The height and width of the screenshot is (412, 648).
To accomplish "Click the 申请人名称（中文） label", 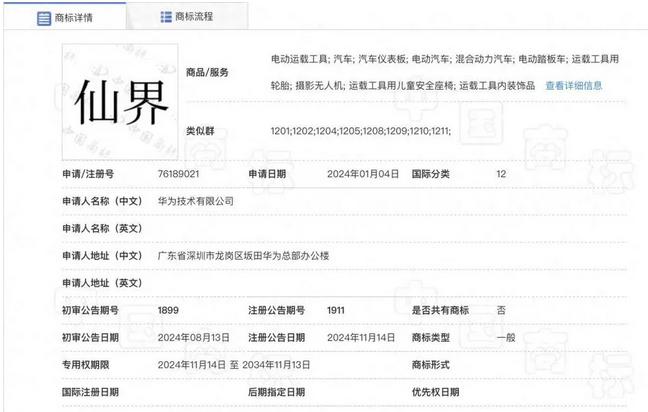I will (x=102, y=201).
